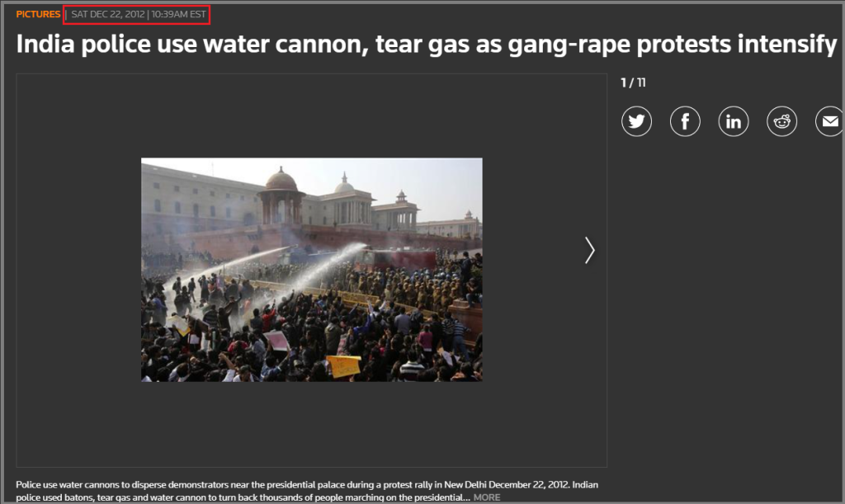
Task: Click the SAT DEC 22, 2012 date
Action: [x=108, y=14]
